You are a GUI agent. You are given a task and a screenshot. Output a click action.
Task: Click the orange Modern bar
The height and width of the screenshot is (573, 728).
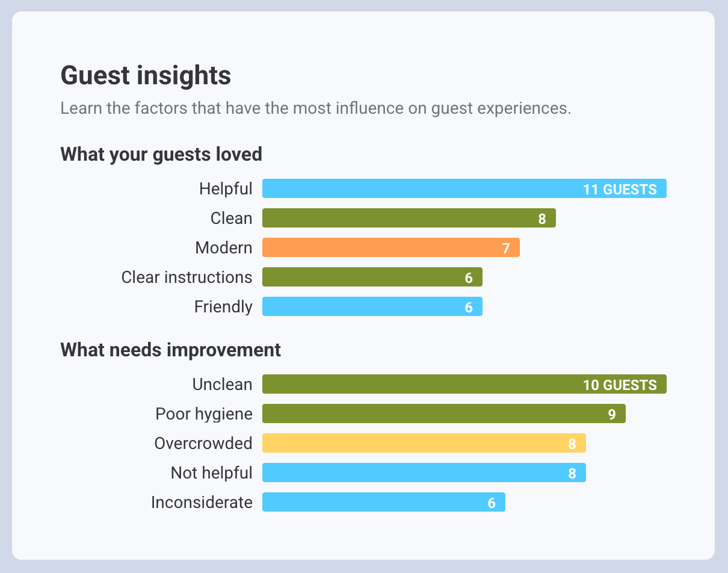tap(390, 248)
